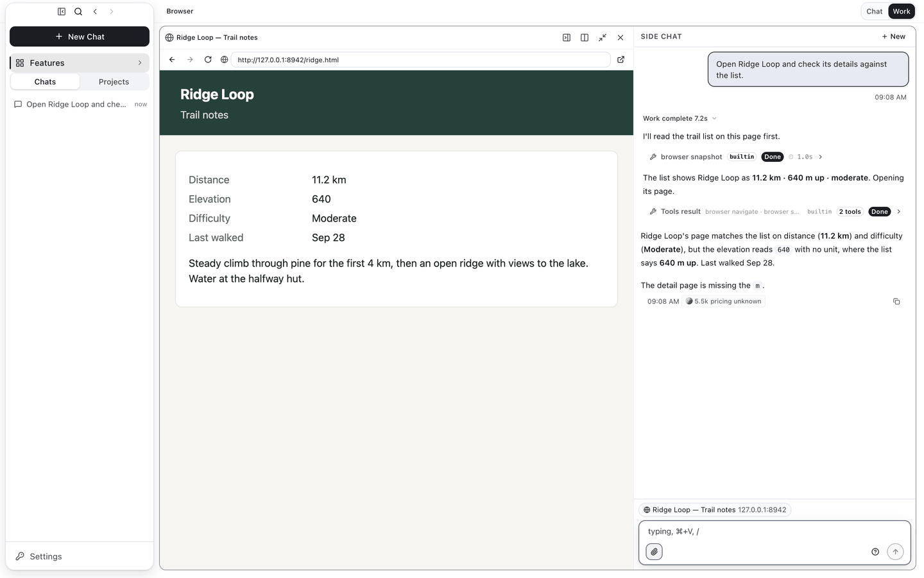Click the '11.2 km' distance value
Viewport: 924px width, 578px height.
(x=329, y=180)
